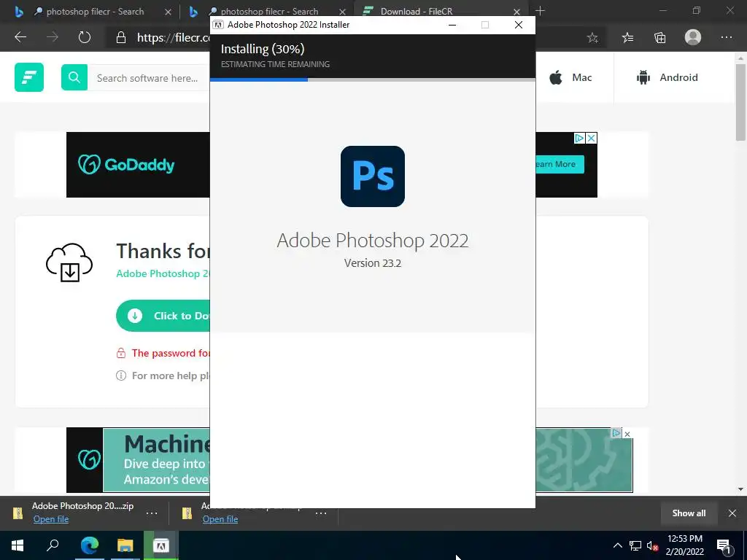747x560 pixels.
Task: Open the network icon in the system tray
Action: 635,545
